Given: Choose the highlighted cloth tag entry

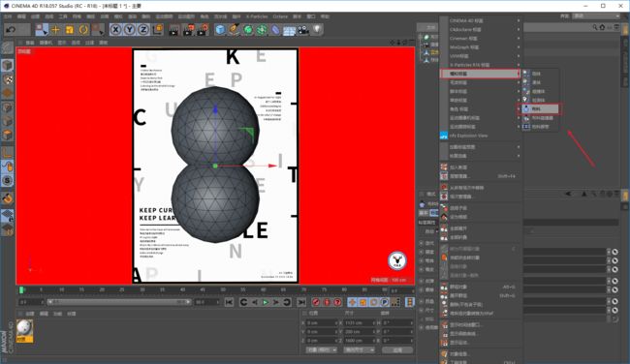Looking at the screenshot, I should pos(538,108).
